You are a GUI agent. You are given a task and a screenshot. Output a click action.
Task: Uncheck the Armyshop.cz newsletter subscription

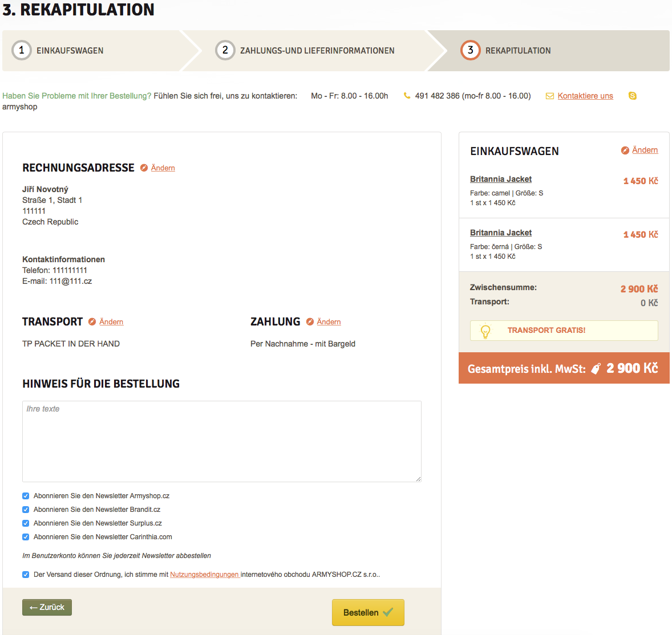pyautogui.click(x=26, y=496)
